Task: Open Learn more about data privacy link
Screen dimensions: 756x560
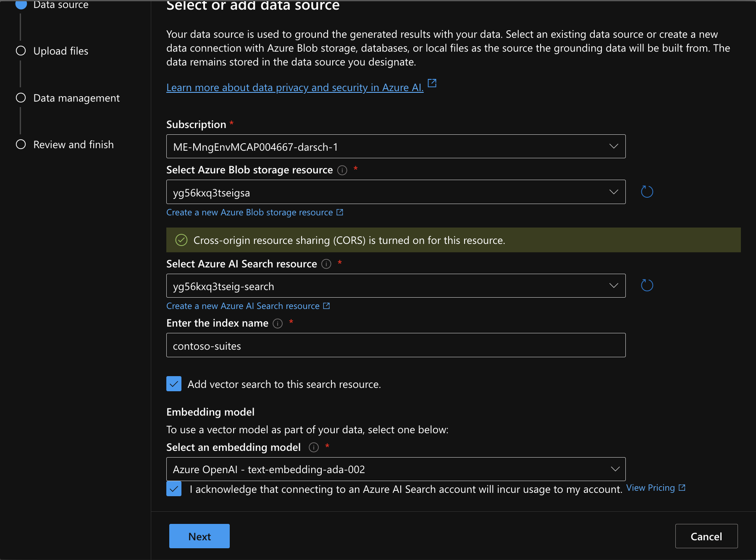Action: [295, 87]
